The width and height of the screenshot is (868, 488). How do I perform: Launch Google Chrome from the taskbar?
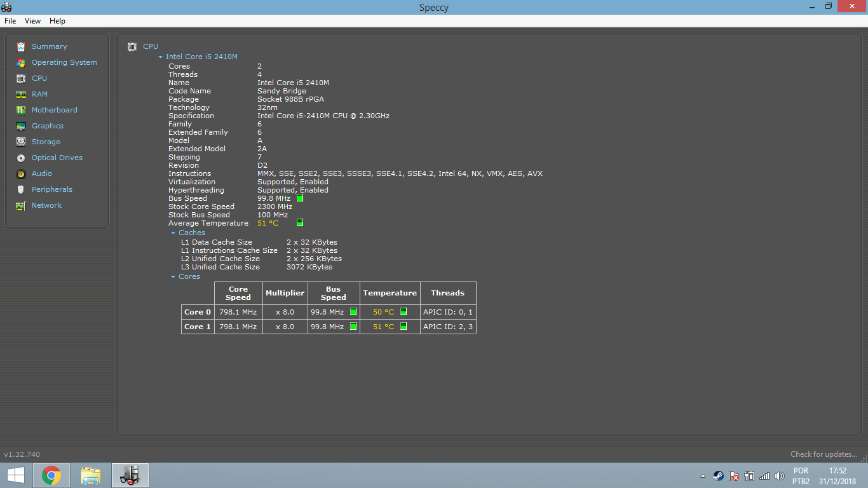pos(51,475)
